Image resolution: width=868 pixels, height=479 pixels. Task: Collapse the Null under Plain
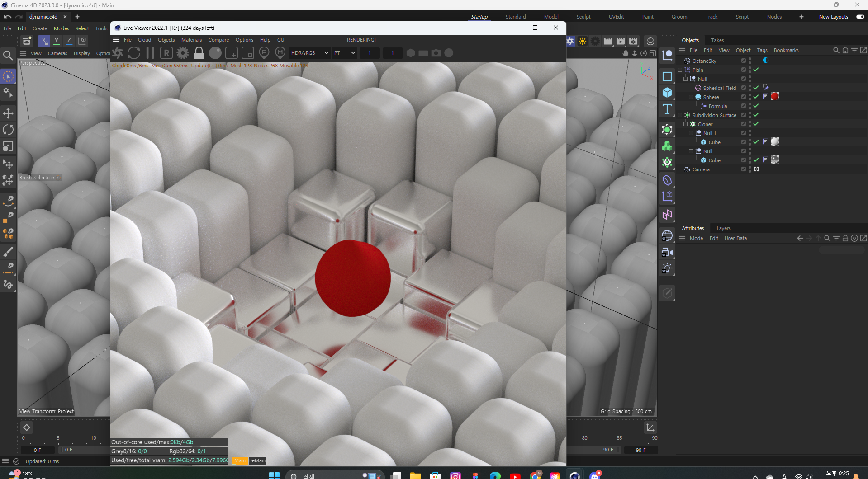[685, 79]
